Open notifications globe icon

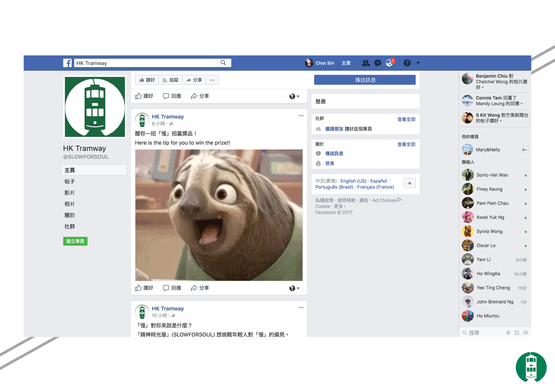[x=389, y=63]
